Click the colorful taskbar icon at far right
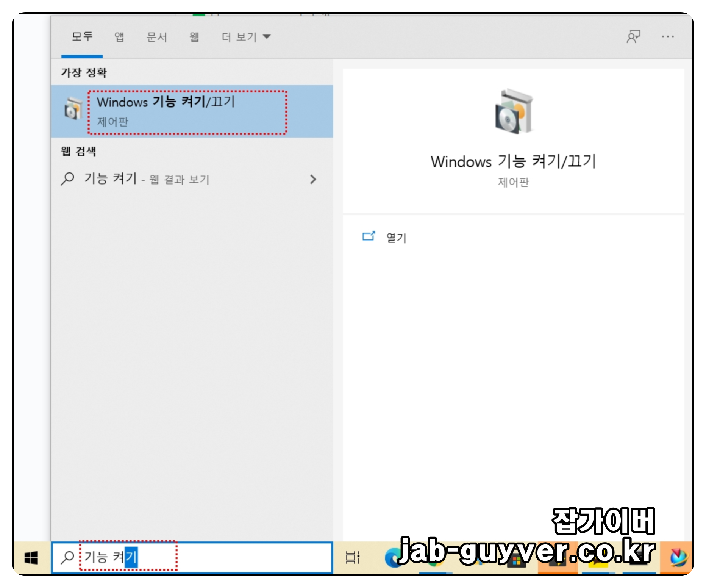The width and height of the screenshot is (706, 588). coord(678,558)
